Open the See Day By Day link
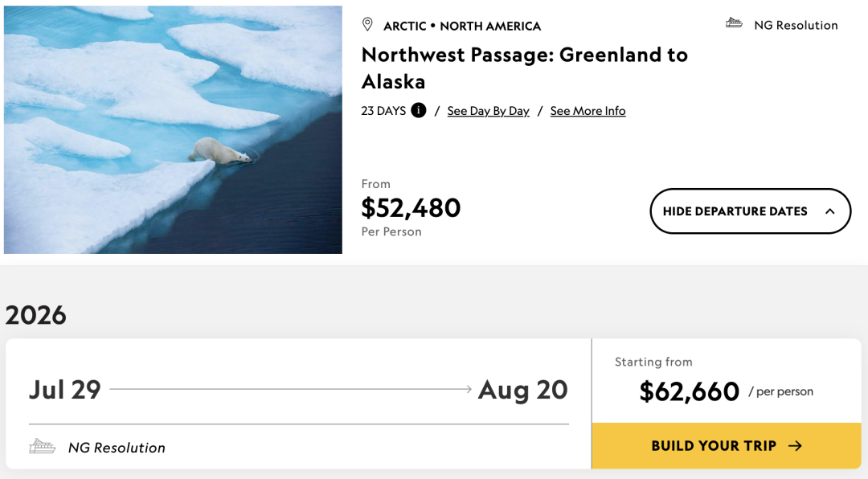This screenshot has width=868, height=479. coord(488,111)
